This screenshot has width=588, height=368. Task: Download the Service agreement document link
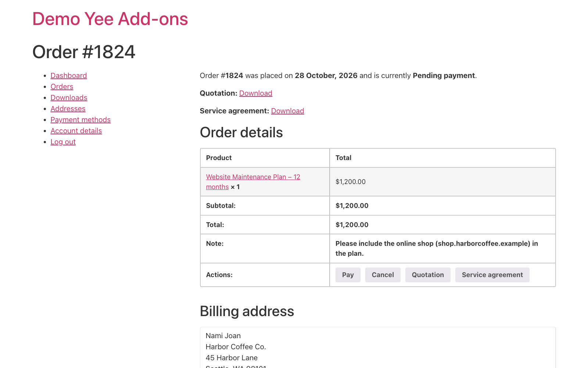click(287, 111)
